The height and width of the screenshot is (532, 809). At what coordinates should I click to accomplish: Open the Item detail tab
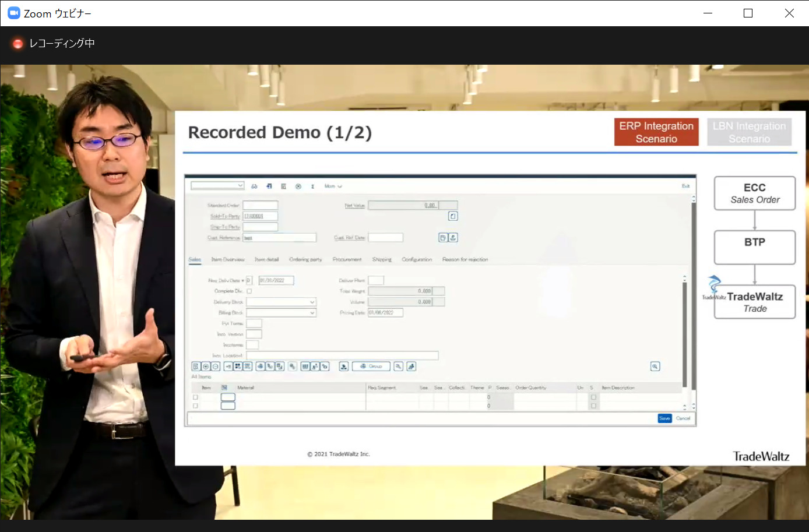(x=266, y=259)
